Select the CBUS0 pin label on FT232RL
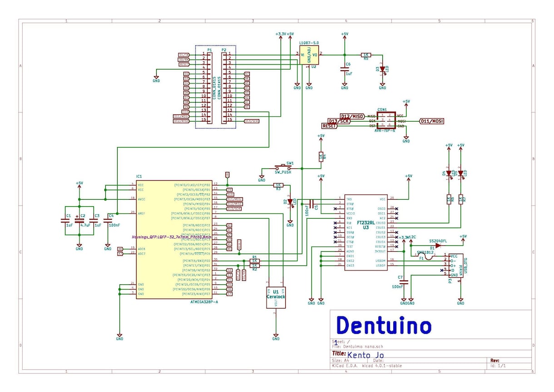Viewport: 554px width, 392px height. click(381, 223)
